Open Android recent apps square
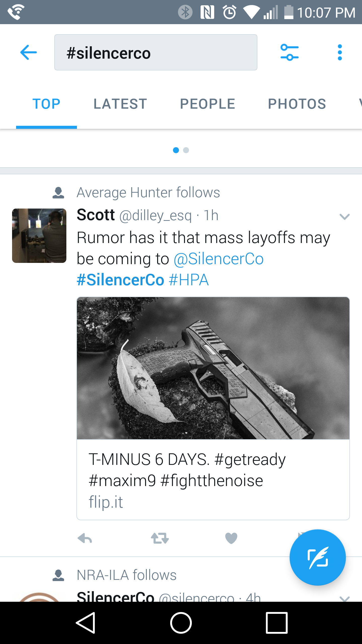Viewport: 362px width, 644px height. point(277,623)
